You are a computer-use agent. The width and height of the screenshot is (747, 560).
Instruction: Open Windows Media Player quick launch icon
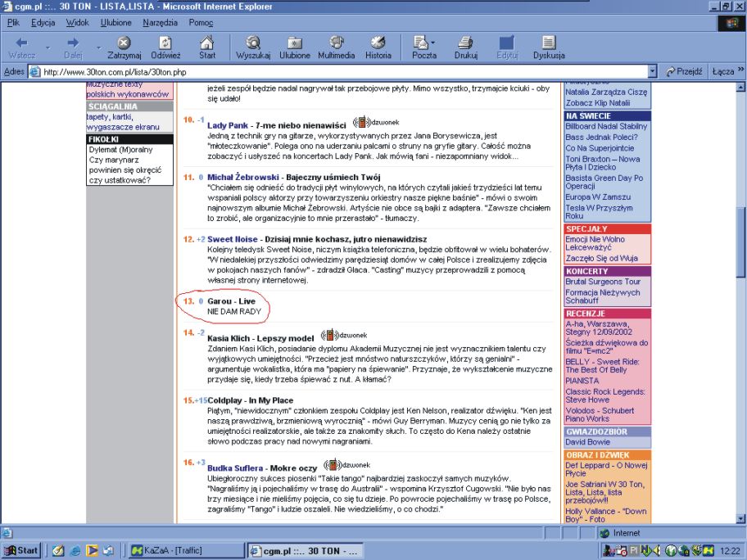pos(92,550)
